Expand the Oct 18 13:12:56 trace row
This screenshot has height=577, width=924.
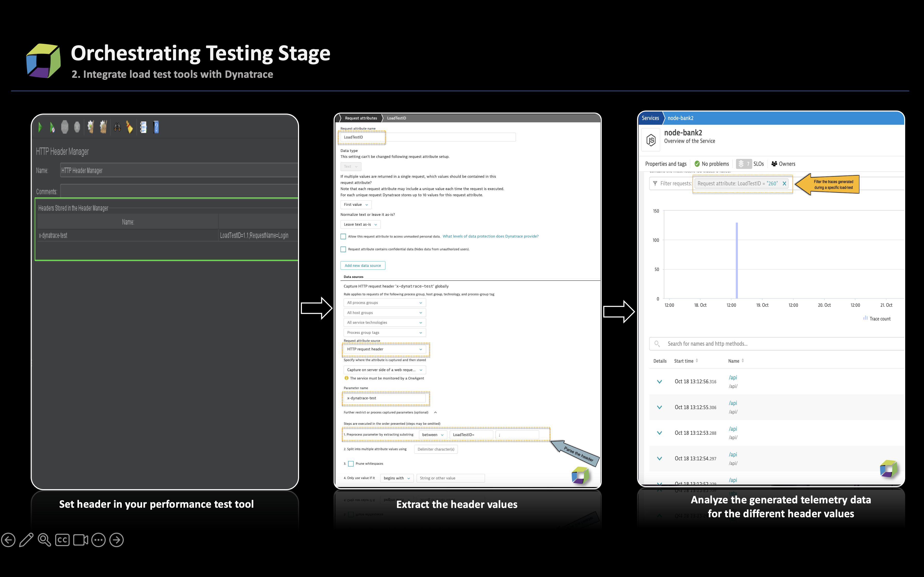[x=660, y=381]
